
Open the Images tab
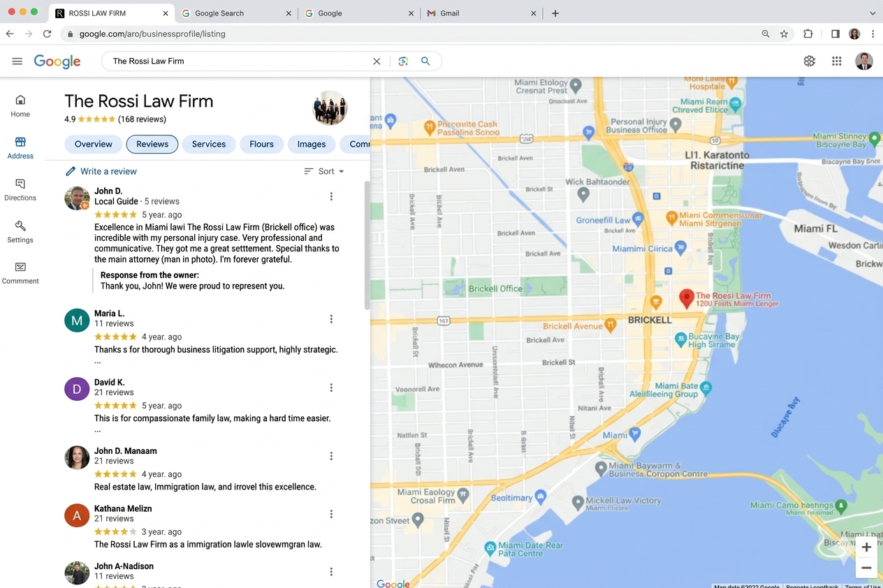coord(312,144)
